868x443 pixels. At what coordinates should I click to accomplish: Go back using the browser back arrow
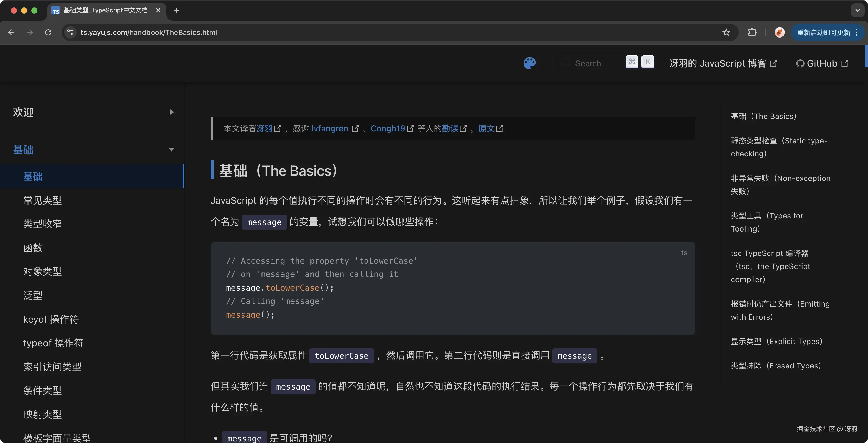point(12,32)
